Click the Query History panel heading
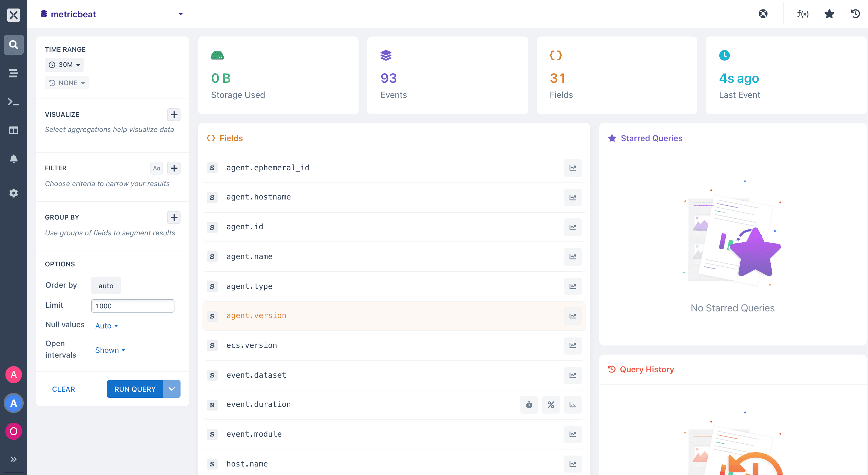 [647, 369]
